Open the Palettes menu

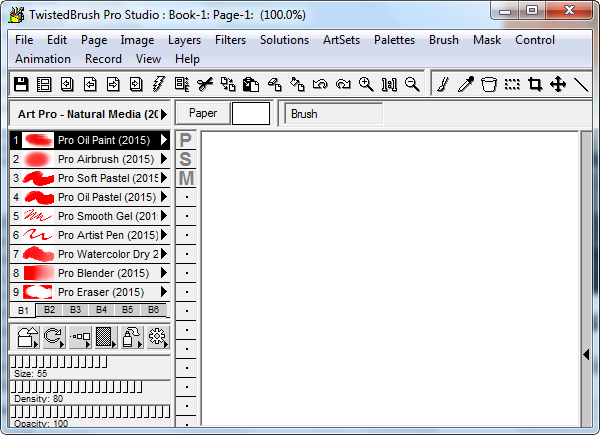(x=394, y=40)
